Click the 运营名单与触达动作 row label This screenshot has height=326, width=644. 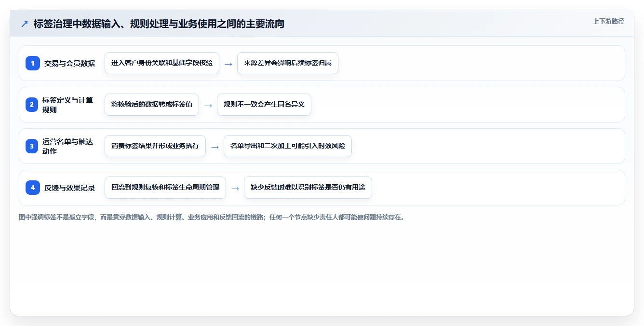tap(67, 146)
